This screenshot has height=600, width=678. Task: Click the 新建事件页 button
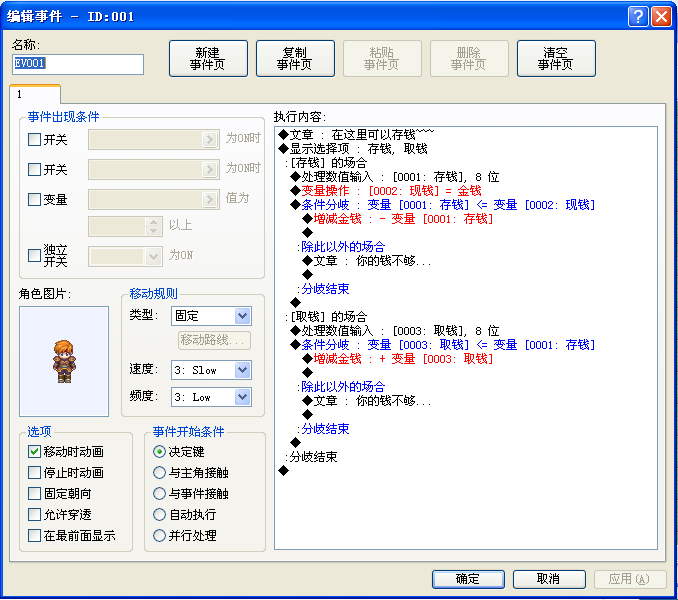208,58
